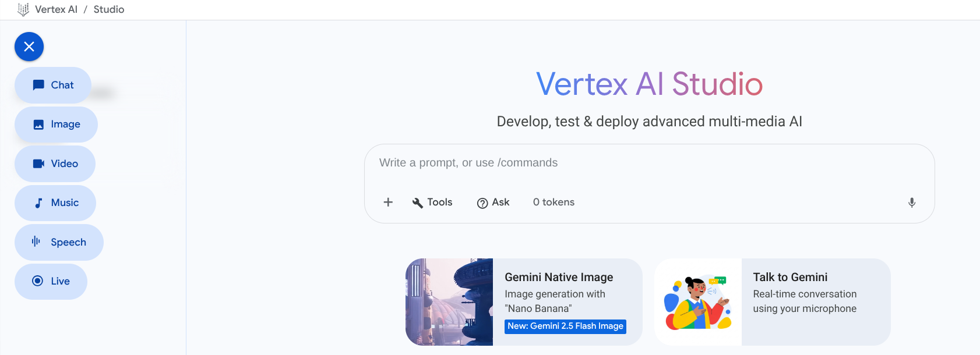Screen dimensions: 980x355
Task: Open Talk to Gemini illustration thumbnail
Action: [698, 302]
